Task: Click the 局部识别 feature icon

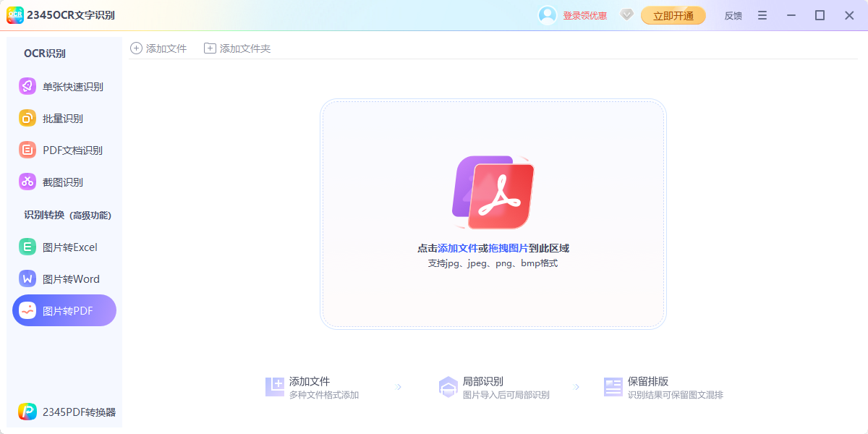Action: click(448, 387)
